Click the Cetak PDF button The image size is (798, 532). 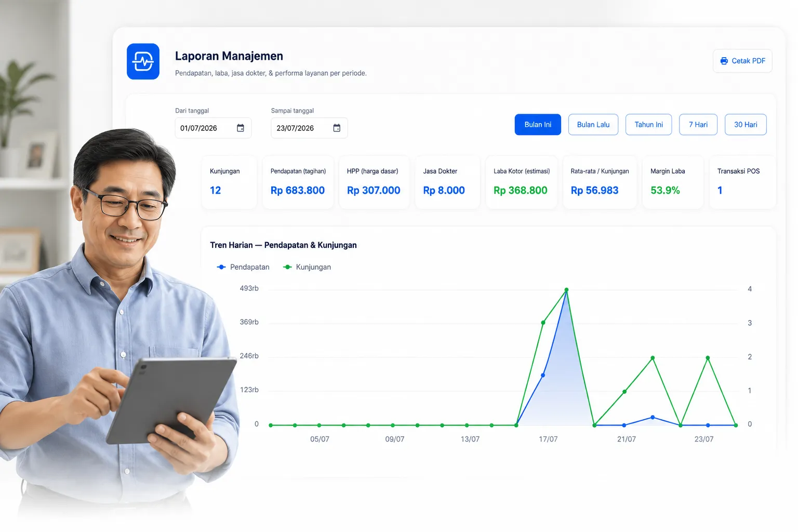tap(742, 61)
